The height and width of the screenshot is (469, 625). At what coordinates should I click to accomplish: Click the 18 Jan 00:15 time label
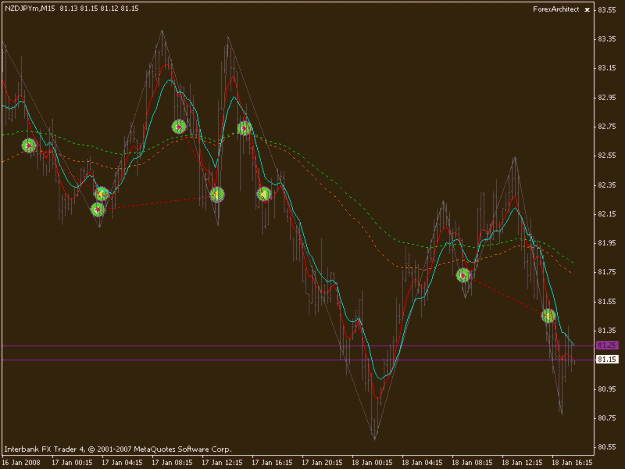point(372,463)
